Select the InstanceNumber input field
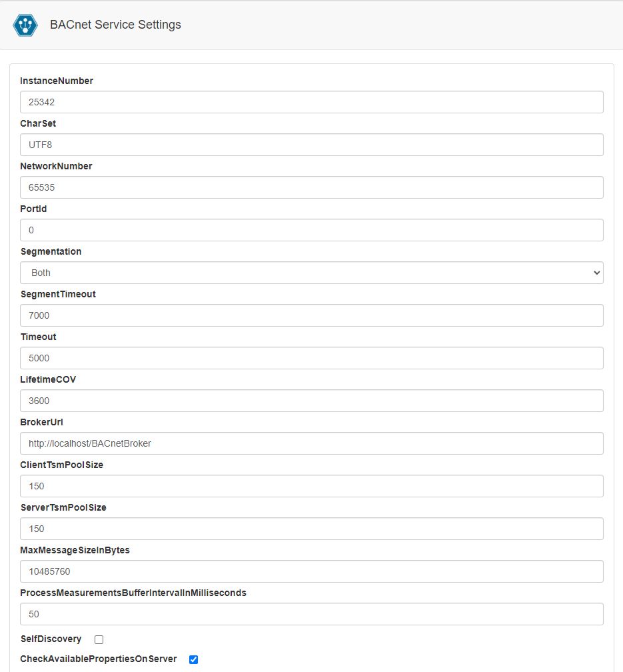Viewport: 623px width, 672px height. click(x=311, y=102)
